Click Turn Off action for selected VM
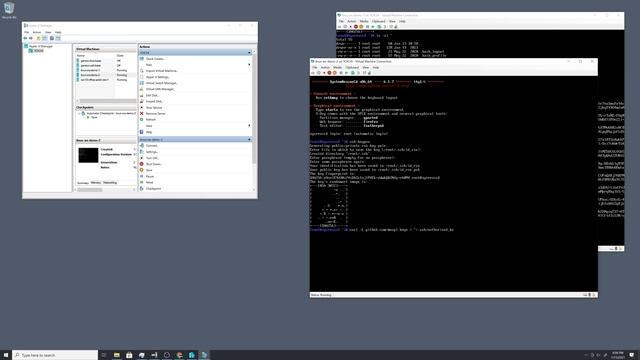This screenshot has height=360, width=640. point(152,158)
